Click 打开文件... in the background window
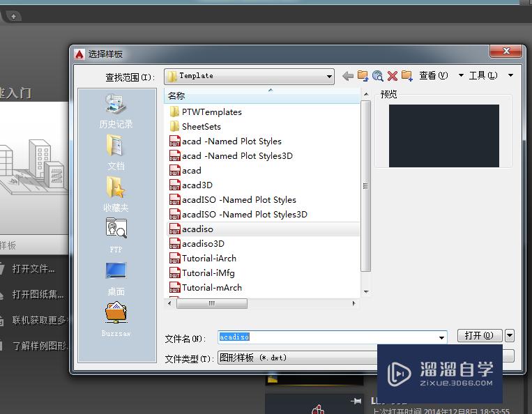The width and height of the screenshot is (532, 414). [x=33, y=268]
